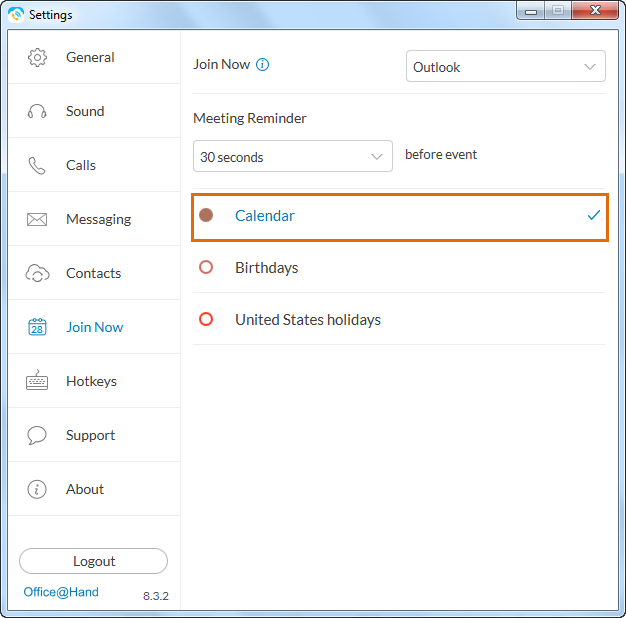Click the Messaging envelope icon
The height and width of the screenshot is (618, 626).
pos(37,220)
